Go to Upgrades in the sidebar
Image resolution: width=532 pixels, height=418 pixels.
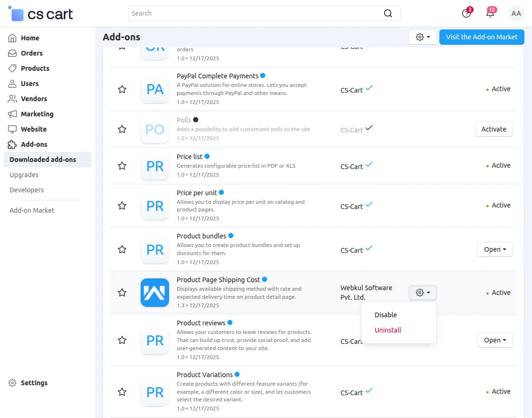(24, 175)
